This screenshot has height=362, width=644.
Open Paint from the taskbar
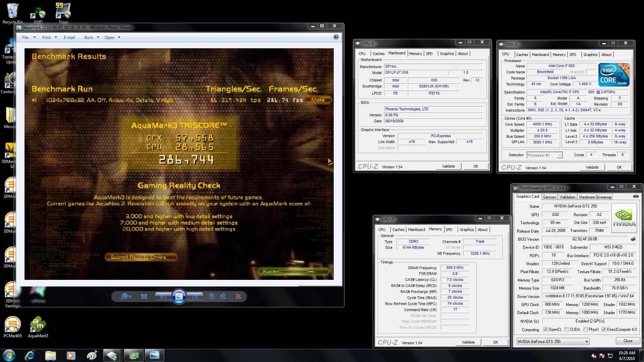click(x=91, y=355)
